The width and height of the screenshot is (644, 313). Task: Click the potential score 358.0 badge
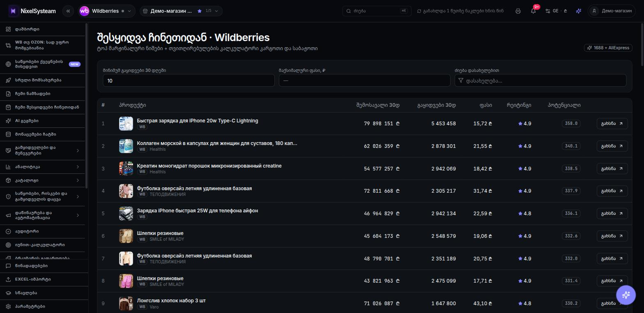[x=571, y=123]
